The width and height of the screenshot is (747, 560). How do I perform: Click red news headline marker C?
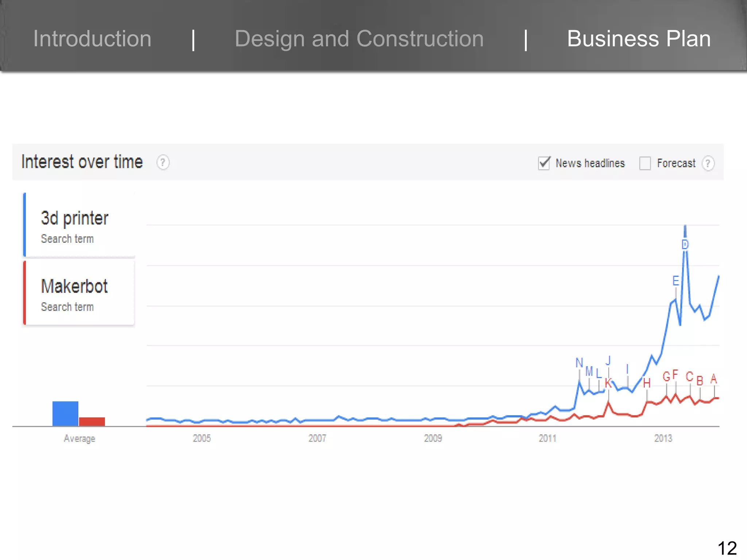(689, 377)
